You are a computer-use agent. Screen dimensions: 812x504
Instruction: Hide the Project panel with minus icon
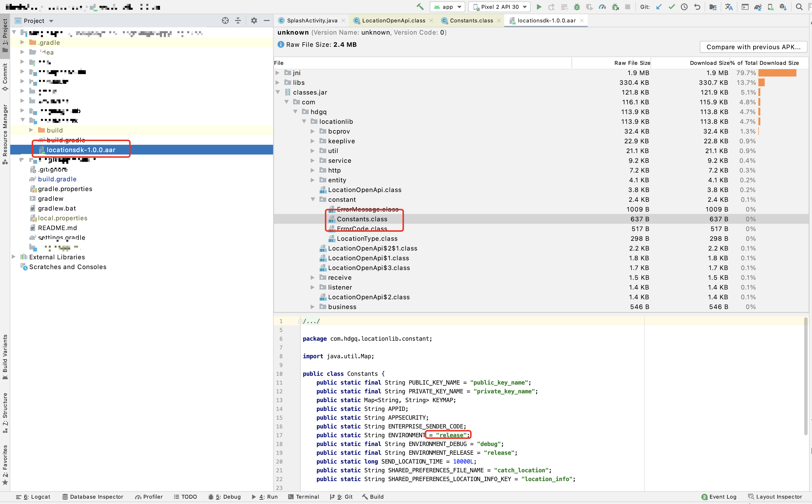267,21
